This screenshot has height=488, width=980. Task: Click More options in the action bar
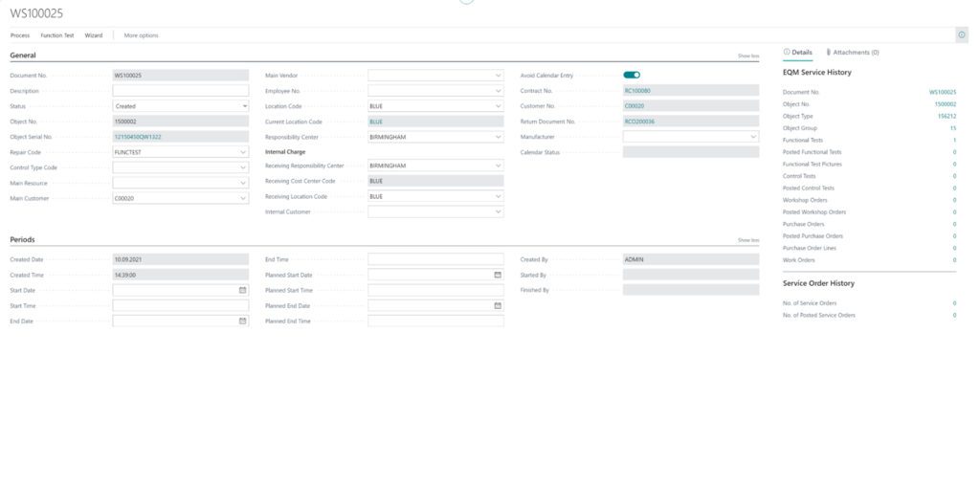tap(142, 35)
